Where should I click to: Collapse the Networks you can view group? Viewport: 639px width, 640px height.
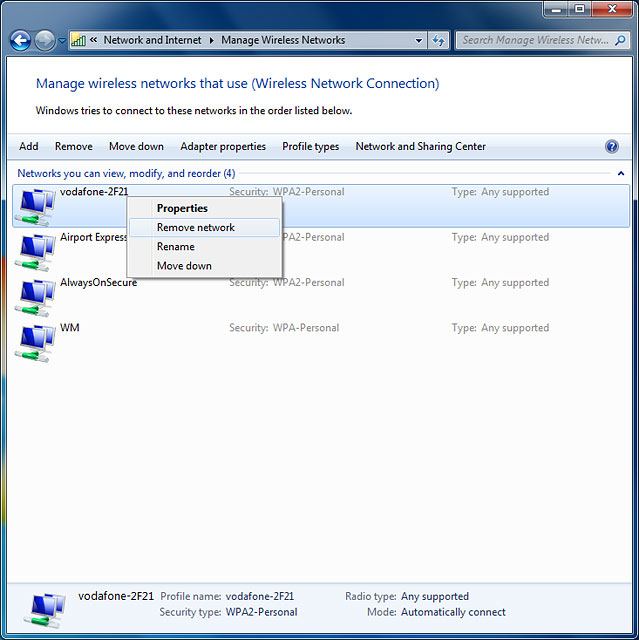(621, 173)
